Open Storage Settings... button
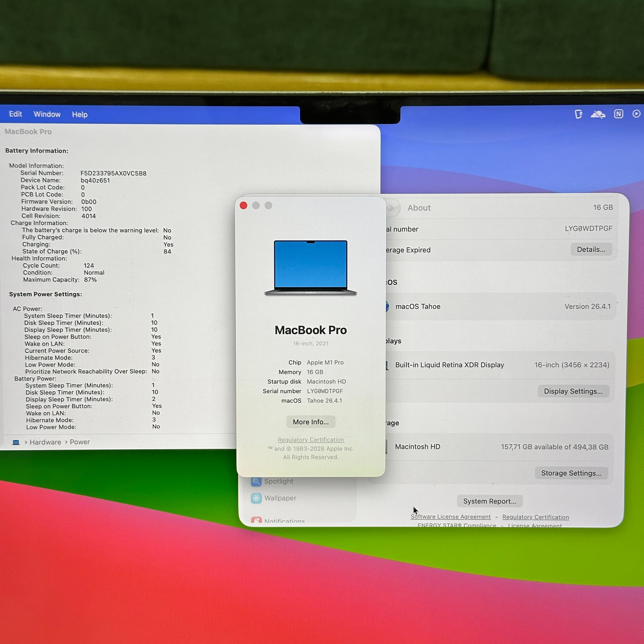The width and height of the screenshot is (644, 644). [x=571, y=473]
